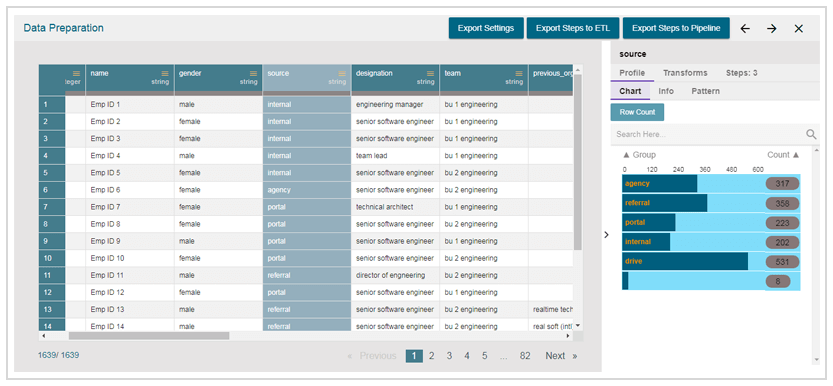Open the name column menu icon

point(165,73)
